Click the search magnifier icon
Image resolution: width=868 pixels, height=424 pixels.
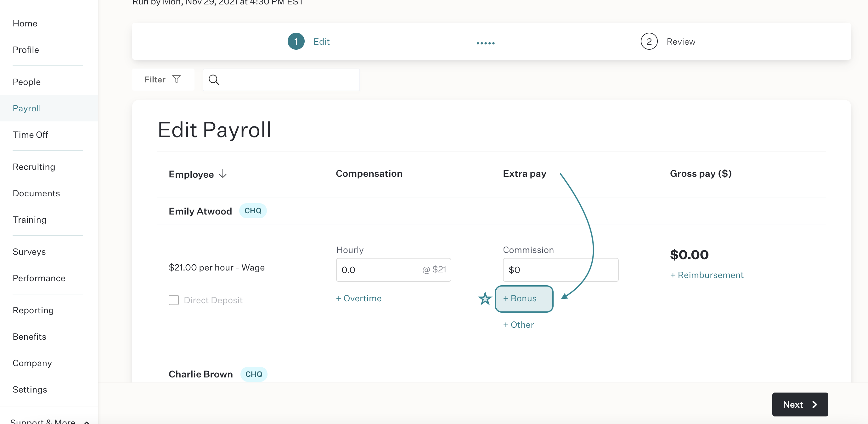[x=214, y=80]
